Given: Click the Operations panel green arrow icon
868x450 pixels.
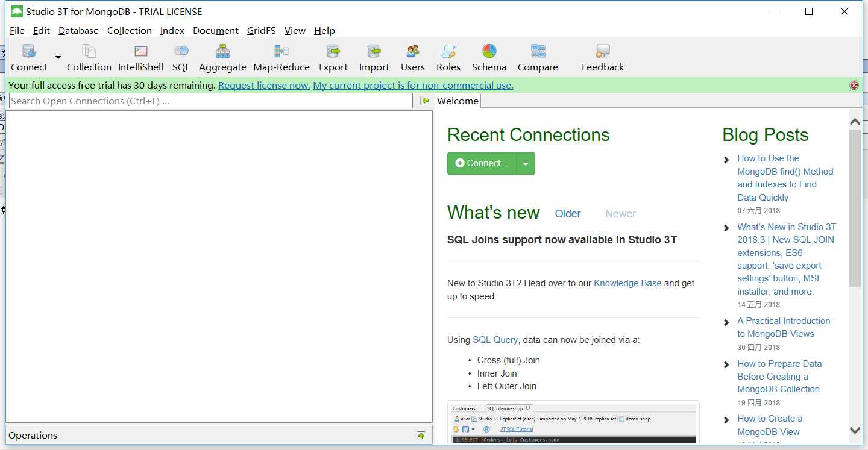Looking at the screenshot, I should 421,436.
